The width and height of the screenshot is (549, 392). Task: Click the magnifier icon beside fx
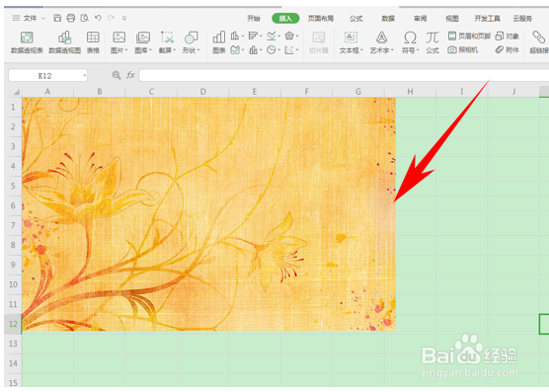pos(117,75)
